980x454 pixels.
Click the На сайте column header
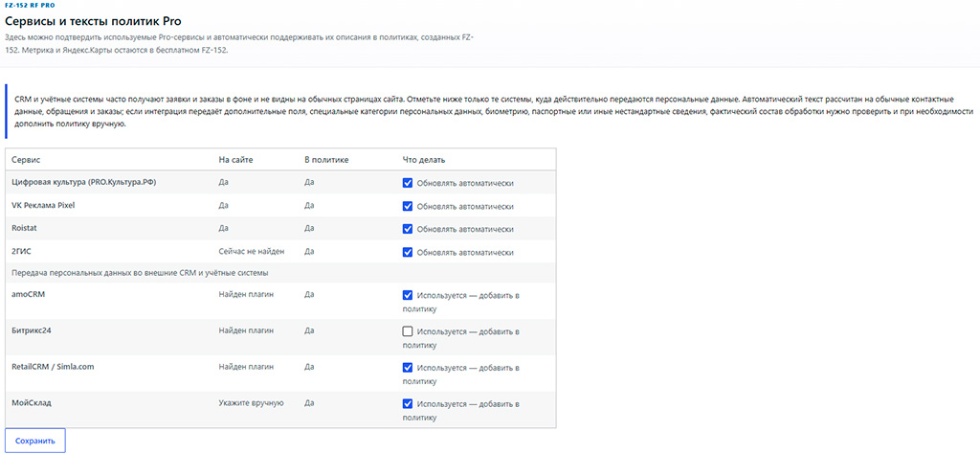point(235,159)
